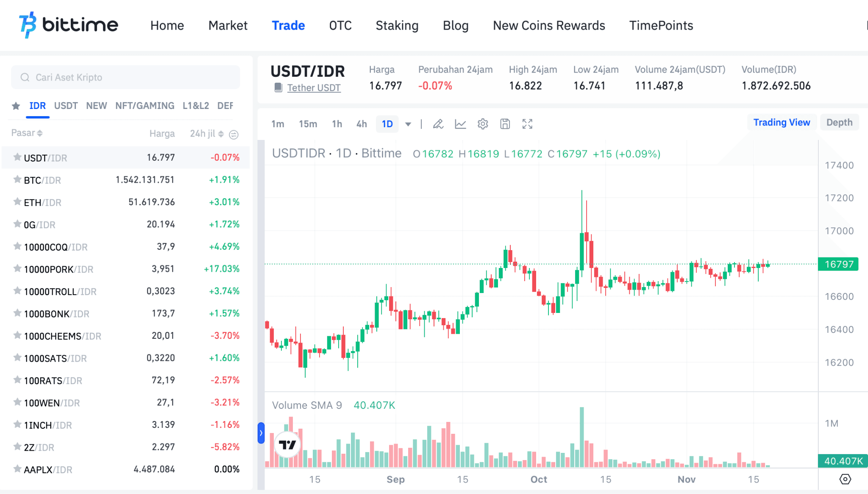Open the Tether USDT link
This screenshot has width=868, height=494.
point(314,88)
